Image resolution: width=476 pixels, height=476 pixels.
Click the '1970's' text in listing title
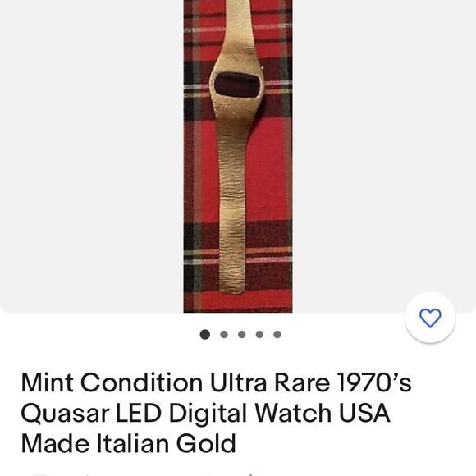coord(374,382)
